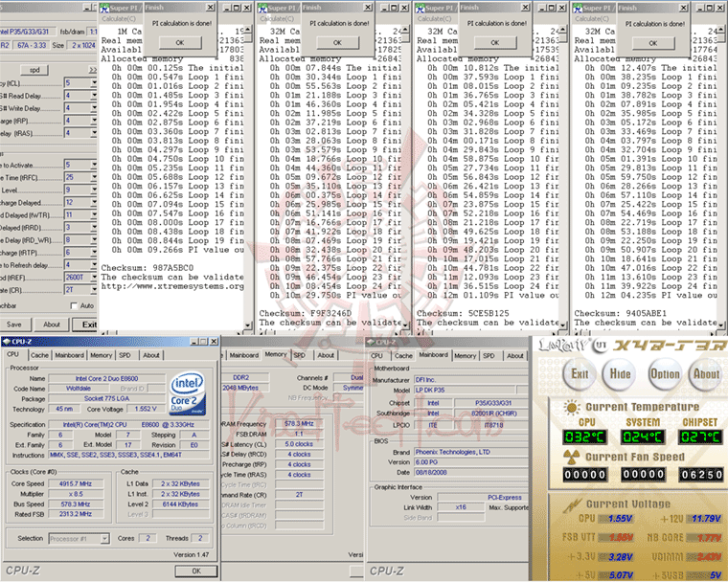Open the Command Rate (CR) dropdown showing 2T
The width and height of the screenshot is (728, 582).
93,290
